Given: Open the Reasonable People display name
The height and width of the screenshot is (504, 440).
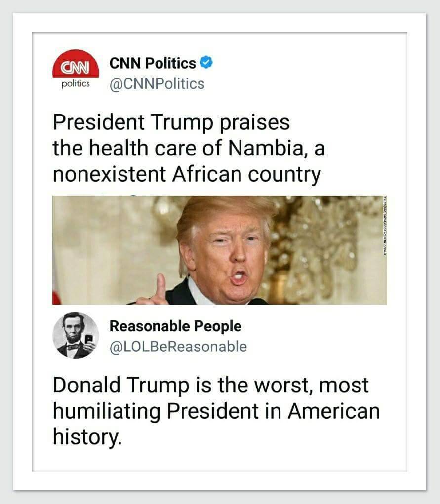Looking at the screenshot, I should tap(175, 326).
